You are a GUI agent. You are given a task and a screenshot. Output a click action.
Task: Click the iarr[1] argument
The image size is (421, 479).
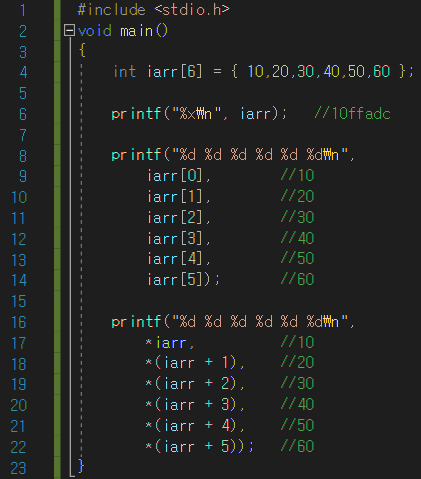tap(175, 197)
